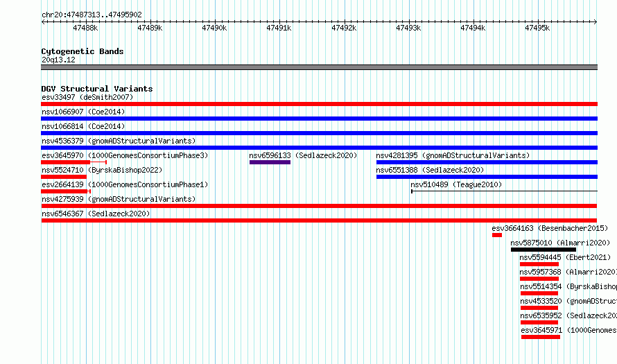617x364 pixels.
Task: Open nsv1066814 (Coe2014) variant label
Action: [83, 126]
